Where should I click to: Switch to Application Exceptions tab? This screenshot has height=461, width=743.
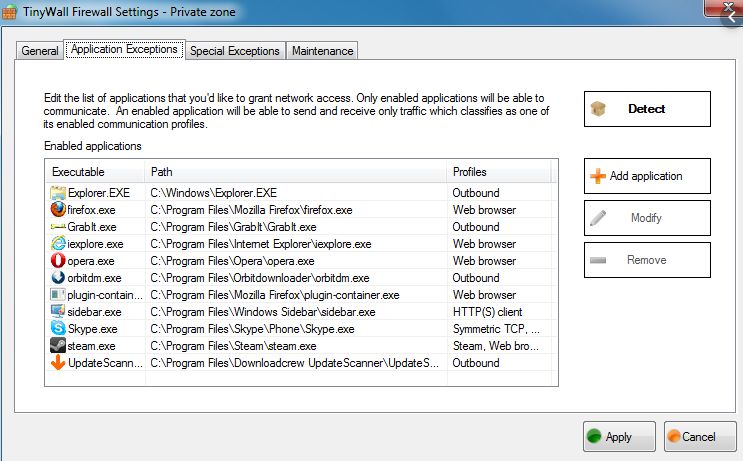coord(124,49)
